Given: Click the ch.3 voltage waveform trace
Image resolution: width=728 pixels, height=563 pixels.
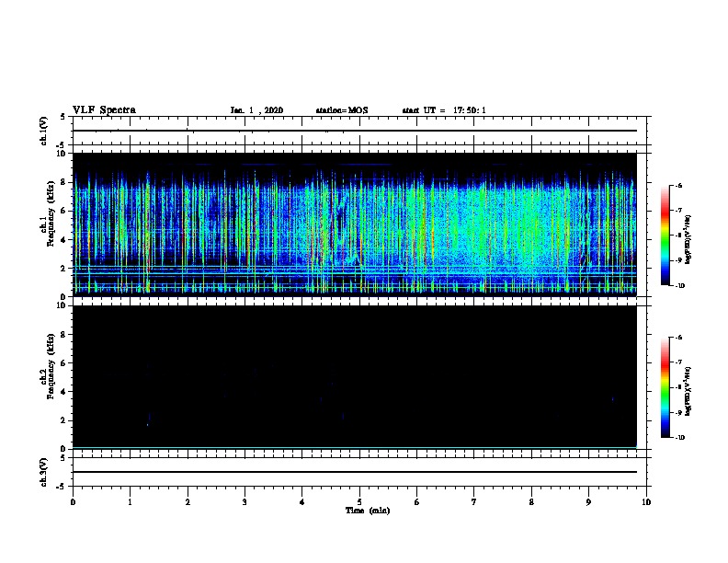Looking at the screenshot, I should (x=354, y=472).
